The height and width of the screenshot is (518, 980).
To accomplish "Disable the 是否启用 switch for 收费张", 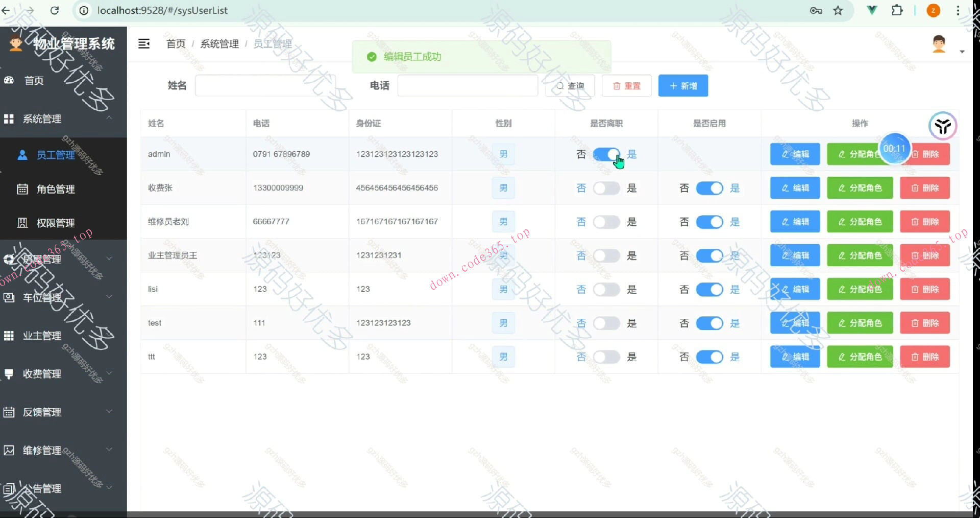I will click(709, 188).
